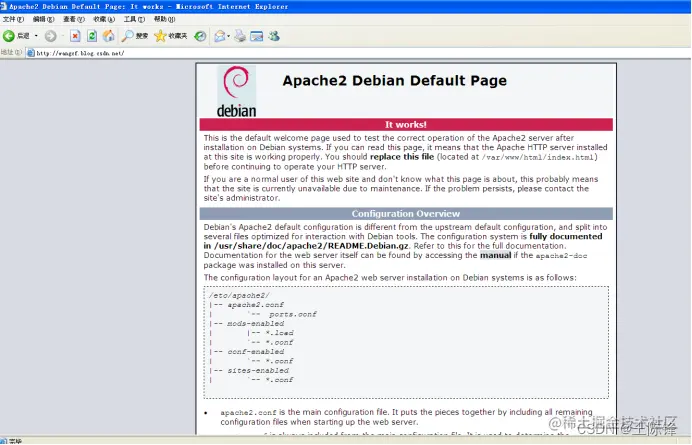Click 'replace this file' bold text
692x445 pixels.
[x=402, y=157]
